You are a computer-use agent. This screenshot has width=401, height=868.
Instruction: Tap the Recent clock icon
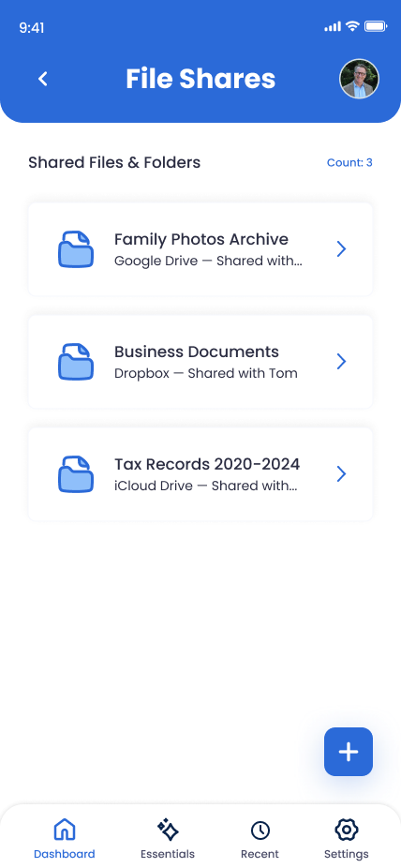[260, 831]
